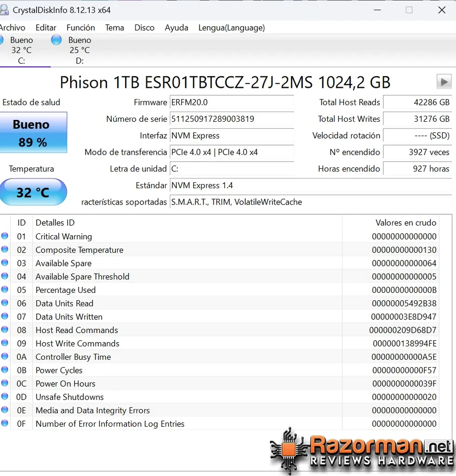Click the Bueno 89 % health status button
This screenshot has width=456, height=476.
[33, 132]
